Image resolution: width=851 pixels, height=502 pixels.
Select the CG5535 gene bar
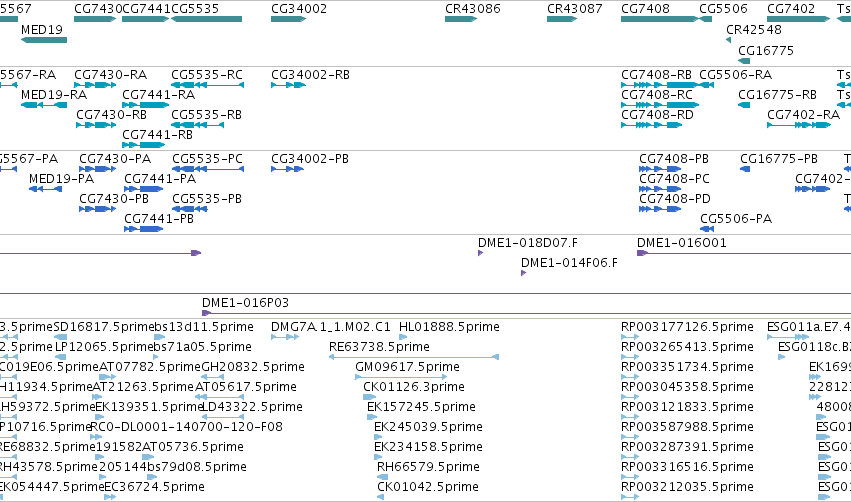(206, 19)
